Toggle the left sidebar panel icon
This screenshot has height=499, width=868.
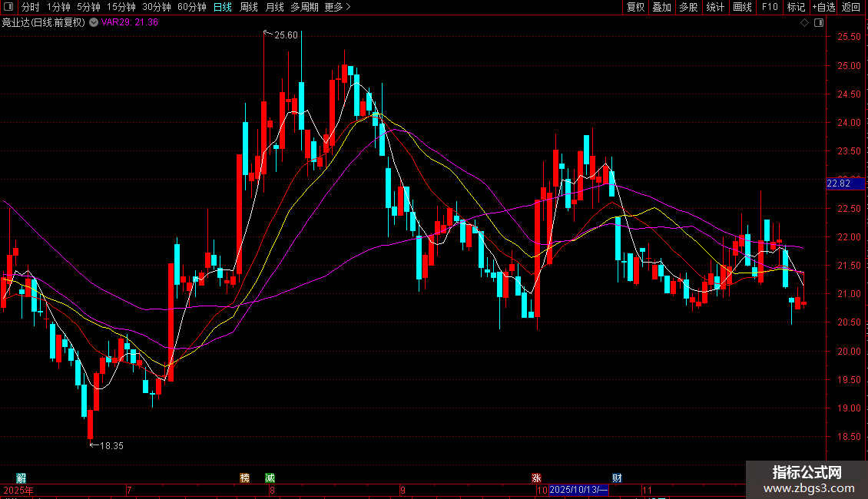[x=8, y=7]
